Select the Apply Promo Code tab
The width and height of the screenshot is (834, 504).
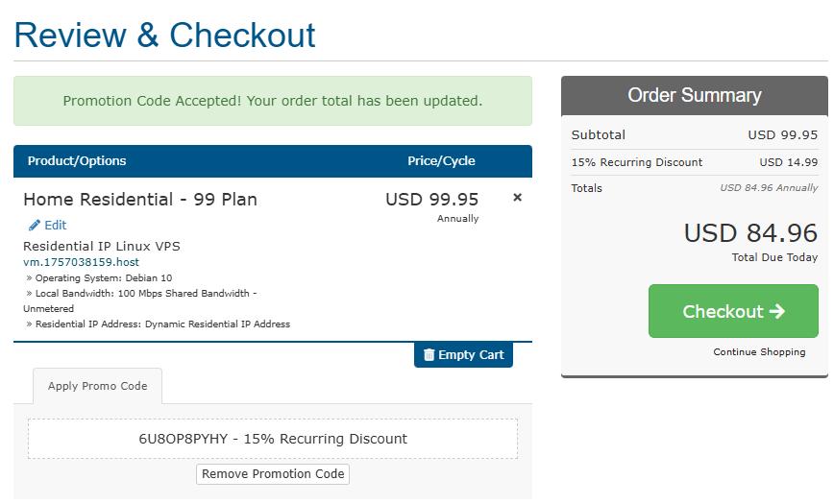[97, 386]
